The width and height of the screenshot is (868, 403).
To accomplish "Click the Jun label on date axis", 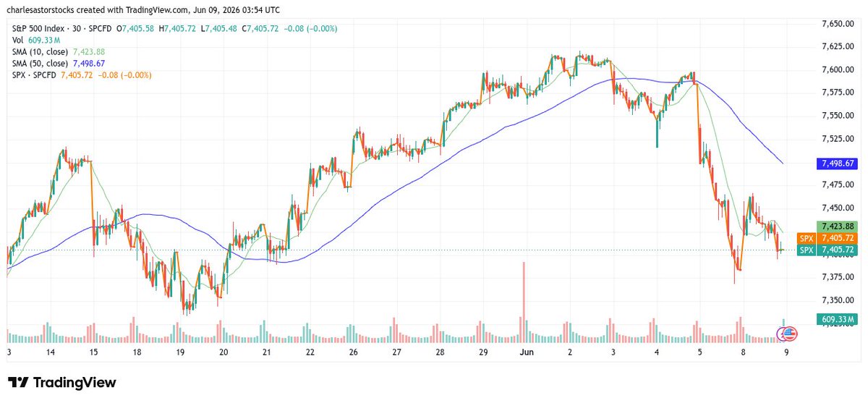I will (527, 352).
